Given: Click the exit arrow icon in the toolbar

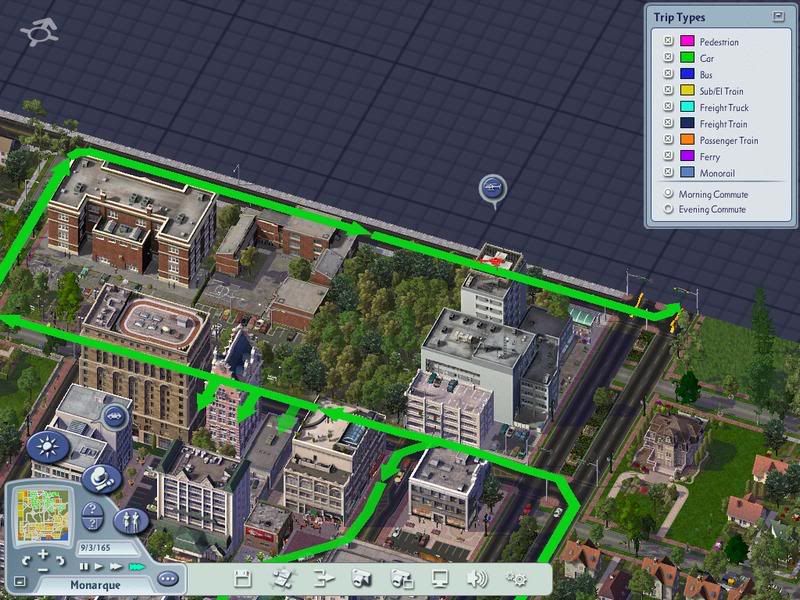Looking at the screenshot, I should (x=323, y=579).
